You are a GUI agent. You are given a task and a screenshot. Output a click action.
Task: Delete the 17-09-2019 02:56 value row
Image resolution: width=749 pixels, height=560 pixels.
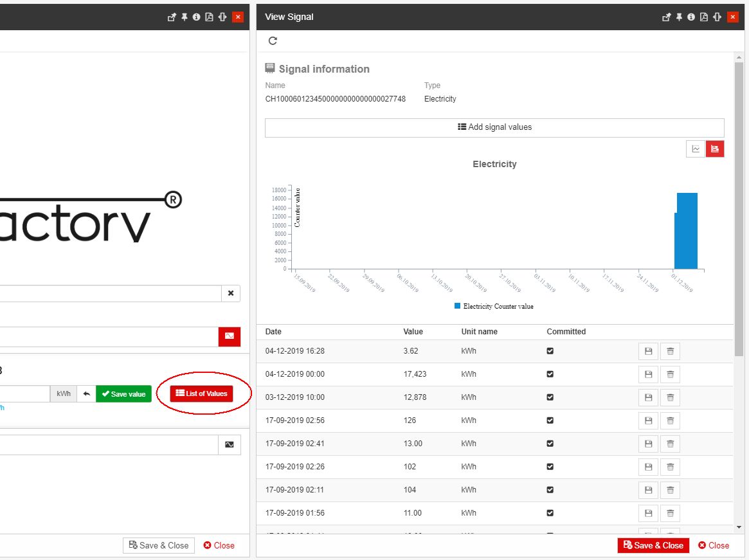[670, 420]
